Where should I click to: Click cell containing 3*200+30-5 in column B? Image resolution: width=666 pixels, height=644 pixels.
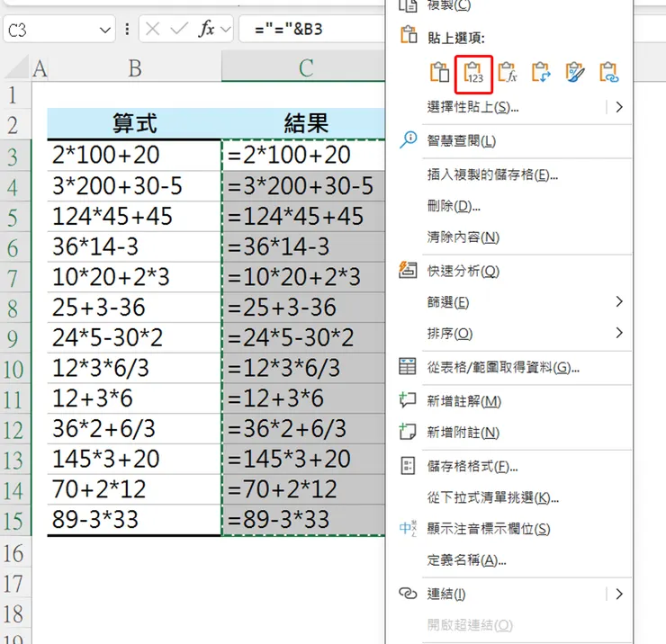pos(135,186)
